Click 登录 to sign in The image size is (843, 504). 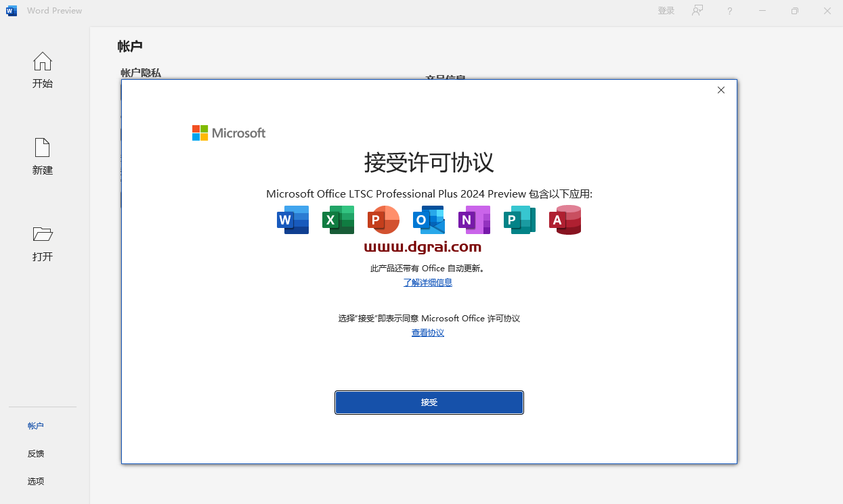(666, 11)
